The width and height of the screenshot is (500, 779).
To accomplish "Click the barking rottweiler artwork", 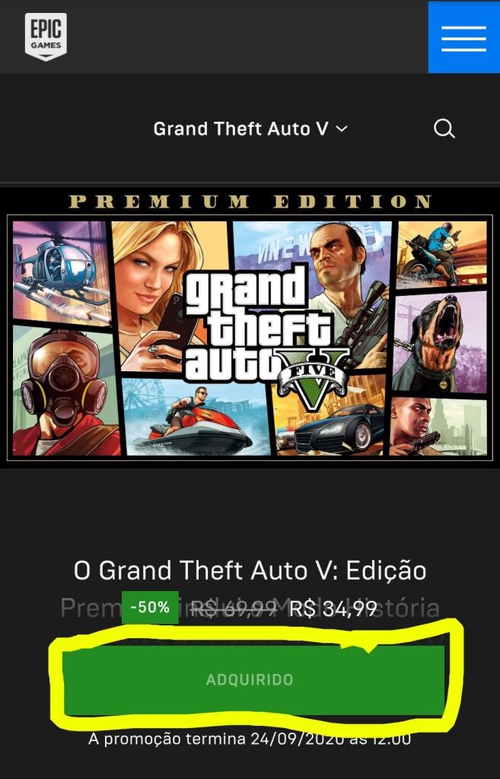I will tap(440, 342).
